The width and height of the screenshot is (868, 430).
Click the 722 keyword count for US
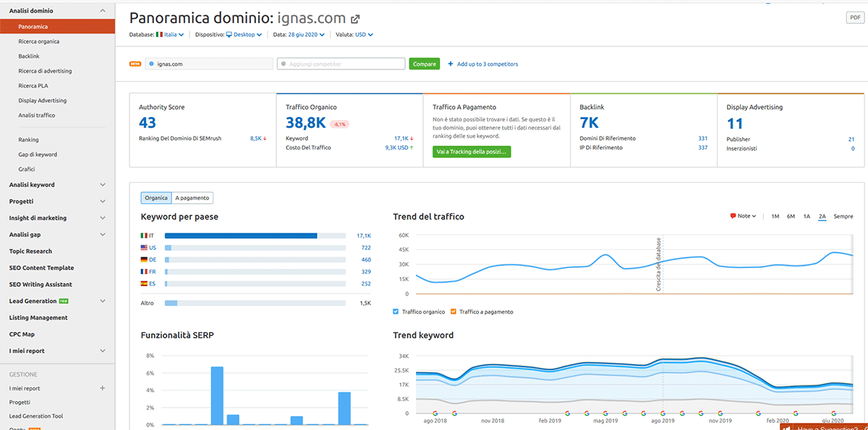[366, 248]
